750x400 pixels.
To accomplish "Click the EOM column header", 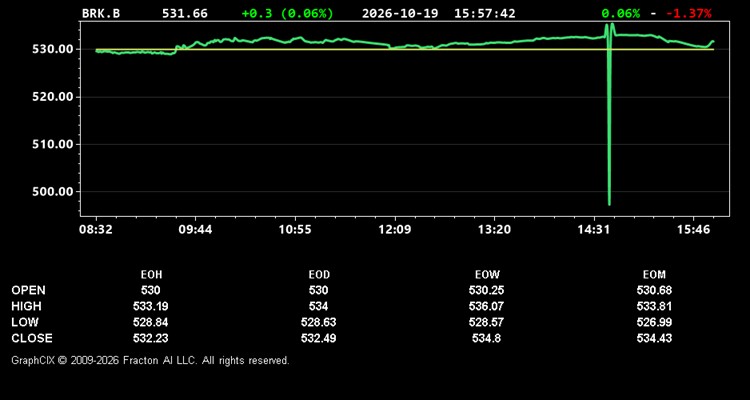I will pyautogui.click(x=654, y=275).
